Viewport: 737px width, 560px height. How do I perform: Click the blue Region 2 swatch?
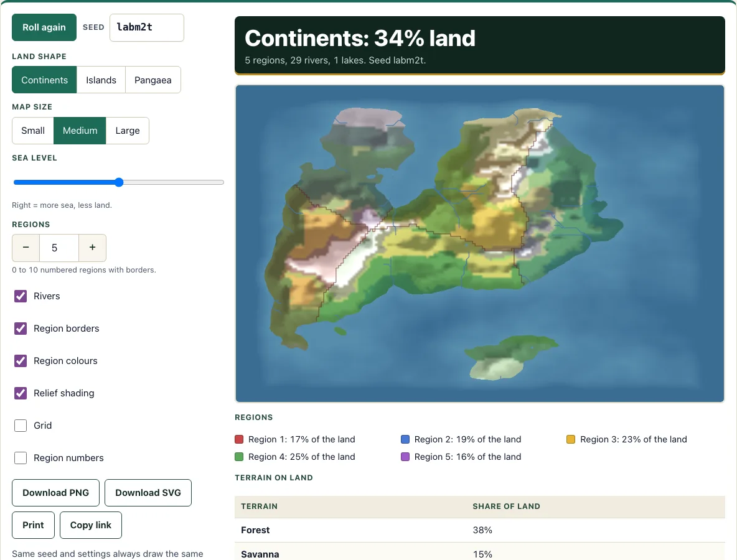405,439
